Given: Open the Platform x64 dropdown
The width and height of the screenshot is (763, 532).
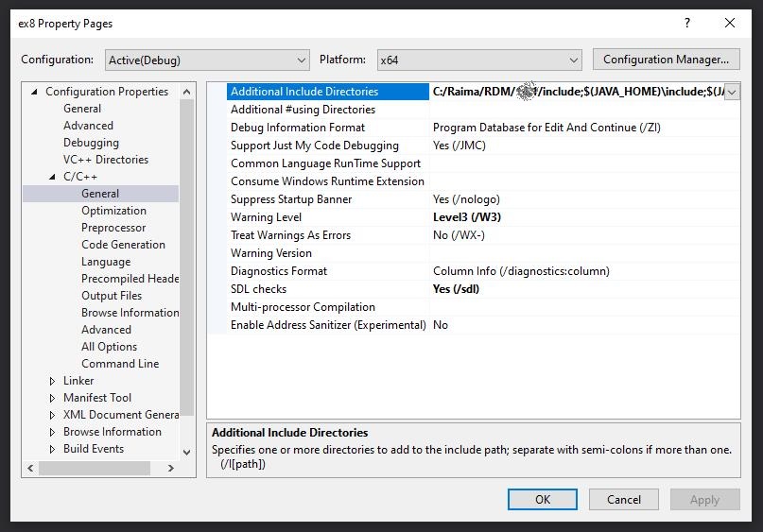Looking at the screenshot, I should pyautogui.click(x=478, y=60).
